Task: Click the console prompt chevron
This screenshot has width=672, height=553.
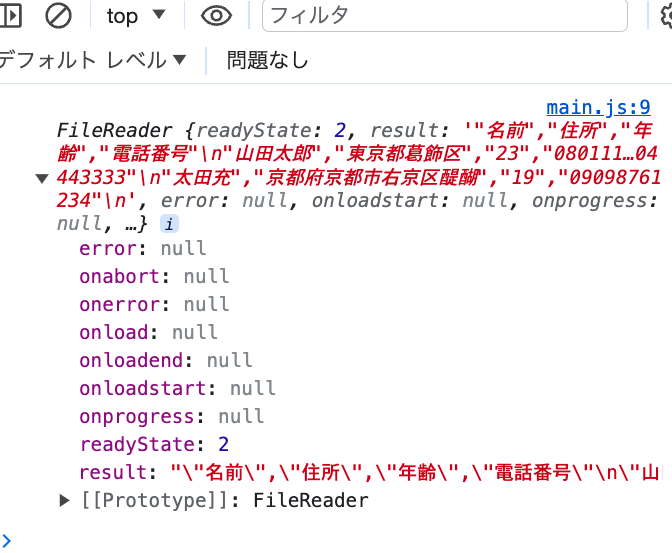Action: coord(6,541)
